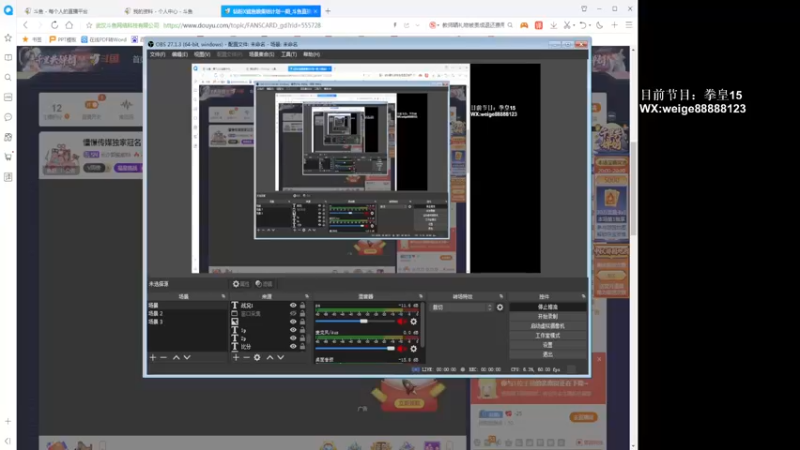Click 退出 to exit OBS

click(547, 354)
